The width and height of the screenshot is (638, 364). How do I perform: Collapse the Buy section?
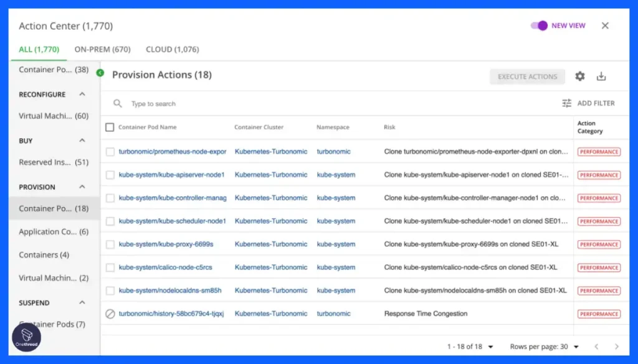point(82,141)
